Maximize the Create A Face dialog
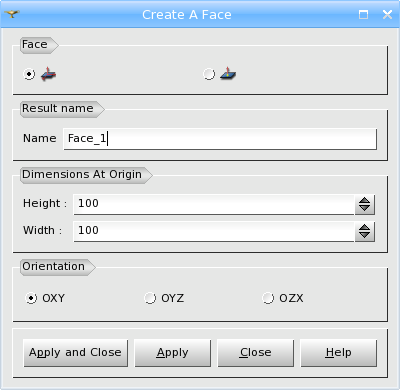Viewport: 400px width, 390px height. point(363,14)
